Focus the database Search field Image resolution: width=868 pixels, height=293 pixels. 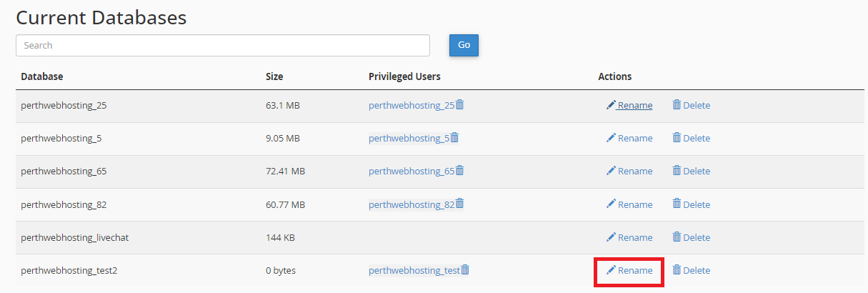[223, 45]
